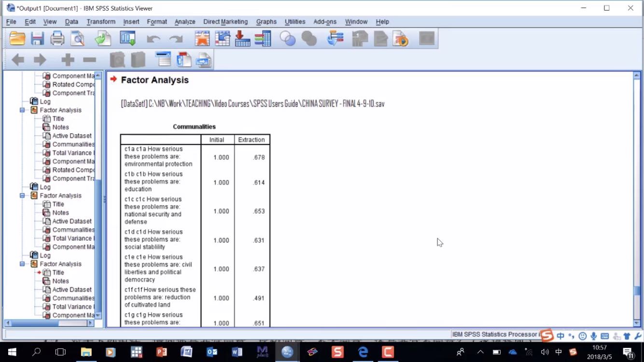Click the outline pane scroll-down arrow
The height and width of the screenshot is (362, 644).
pos(98,315)
